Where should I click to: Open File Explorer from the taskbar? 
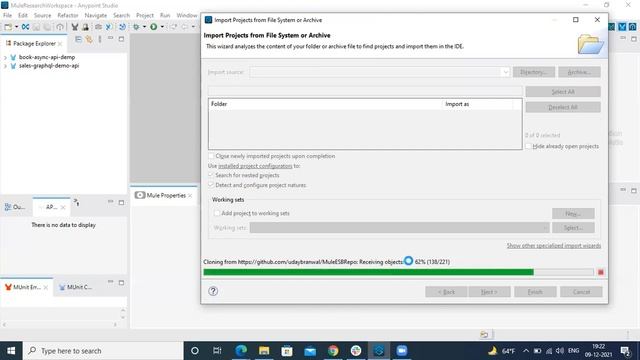pos(264,351)
